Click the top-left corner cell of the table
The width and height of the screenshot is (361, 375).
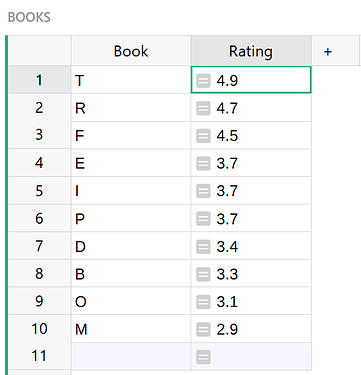coord(39,51)
